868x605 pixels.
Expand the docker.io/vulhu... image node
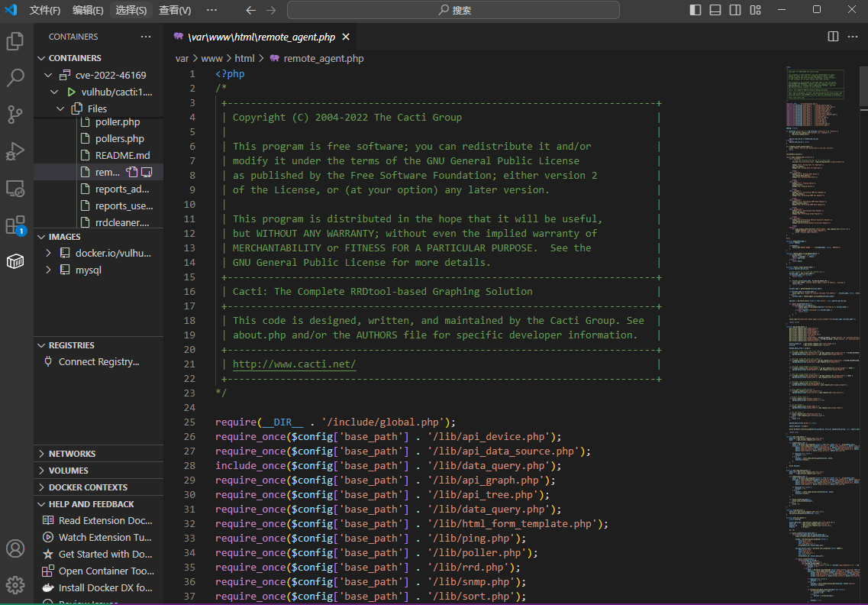(x=48, y=253)
